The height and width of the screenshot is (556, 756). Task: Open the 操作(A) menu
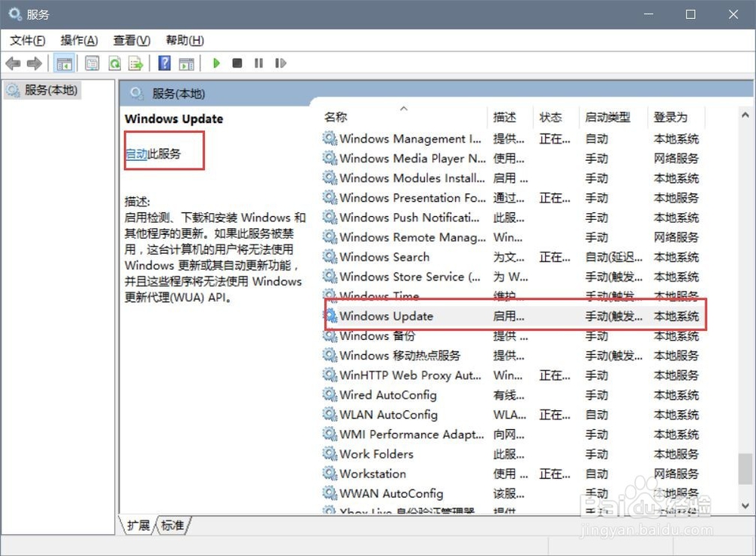coord(79,40)
